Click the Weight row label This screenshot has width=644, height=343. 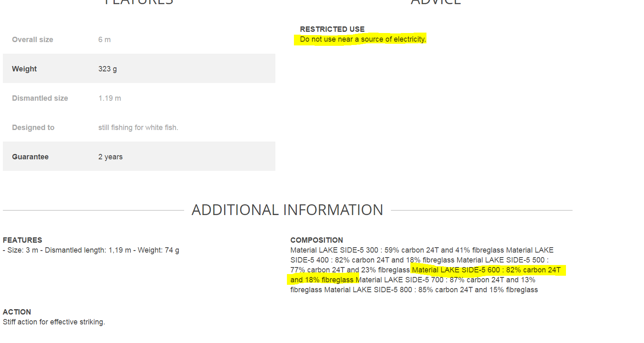coord(24,69)
